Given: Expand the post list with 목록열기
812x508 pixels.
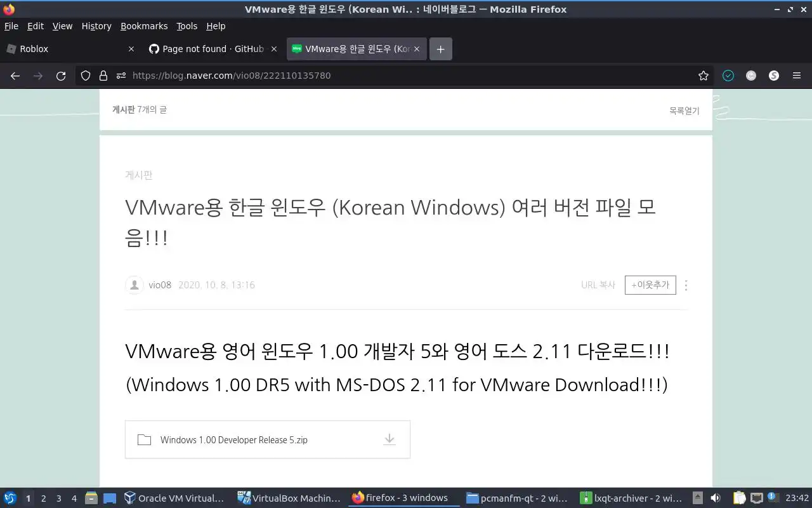Looking at the screenshot, I should tap(684, 110).
